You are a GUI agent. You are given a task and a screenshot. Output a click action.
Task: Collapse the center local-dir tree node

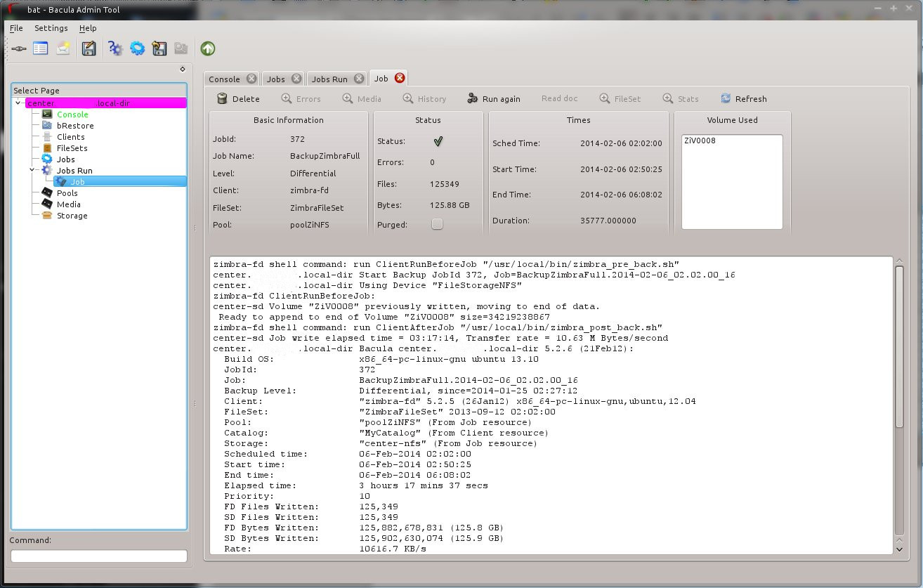18,103
